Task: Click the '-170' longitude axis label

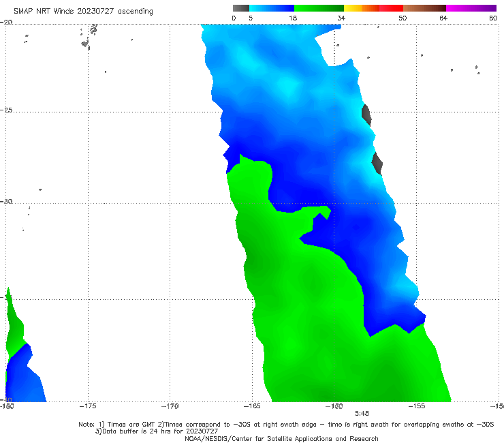Action: point(170,406)
